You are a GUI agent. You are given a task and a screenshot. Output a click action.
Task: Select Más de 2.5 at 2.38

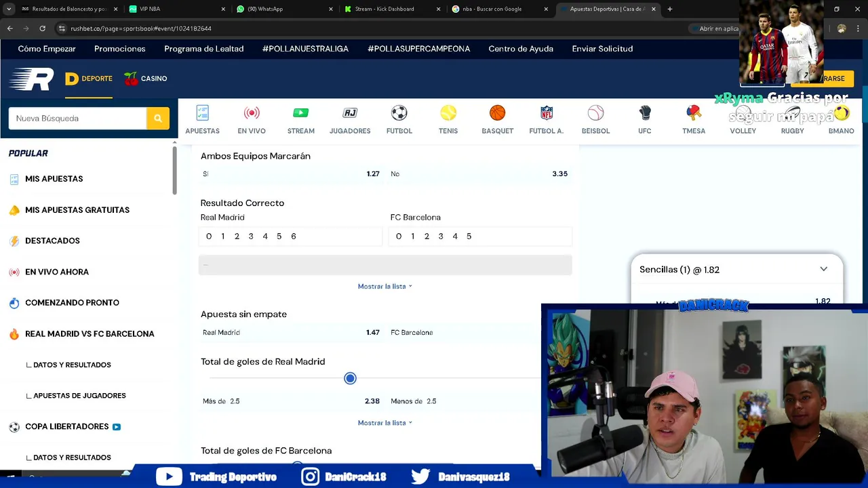coord(291,401)
